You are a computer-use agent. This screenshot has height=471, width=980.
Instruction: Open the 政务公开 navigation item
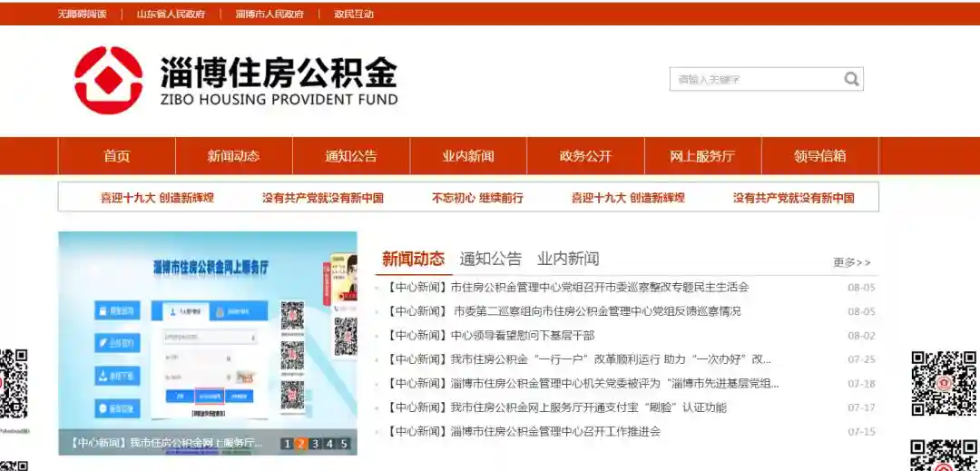(585, 156)
